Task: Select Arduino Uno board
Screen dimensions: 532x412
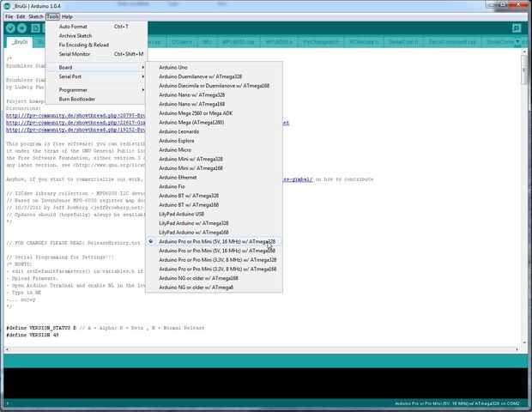Action: (x=214, y=68)
